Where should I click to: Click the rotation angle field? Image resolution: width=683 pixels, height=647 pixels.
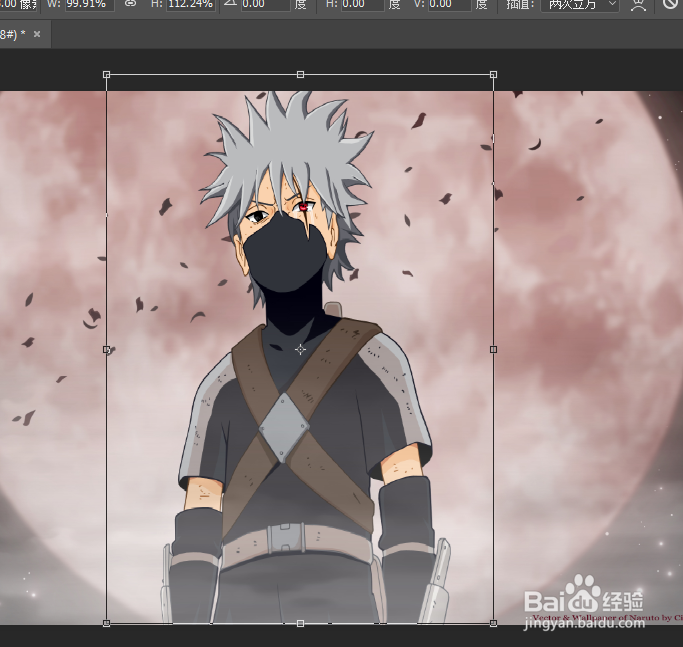pyautogui.click(x=266, y=4)
